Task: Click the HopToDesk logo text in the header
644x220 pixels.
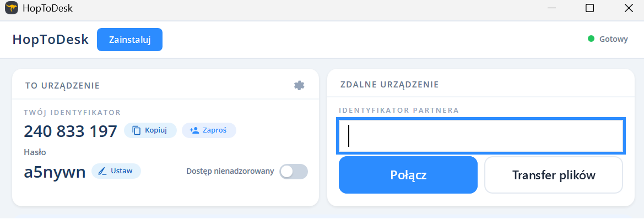Action: 51,40
